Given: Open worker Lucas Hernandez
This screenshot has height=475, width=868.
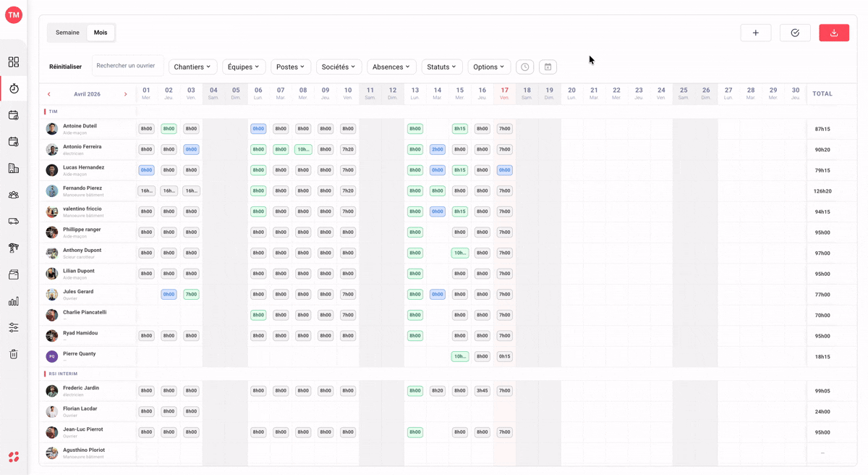Looking at the screenshot, I should 83,167.
